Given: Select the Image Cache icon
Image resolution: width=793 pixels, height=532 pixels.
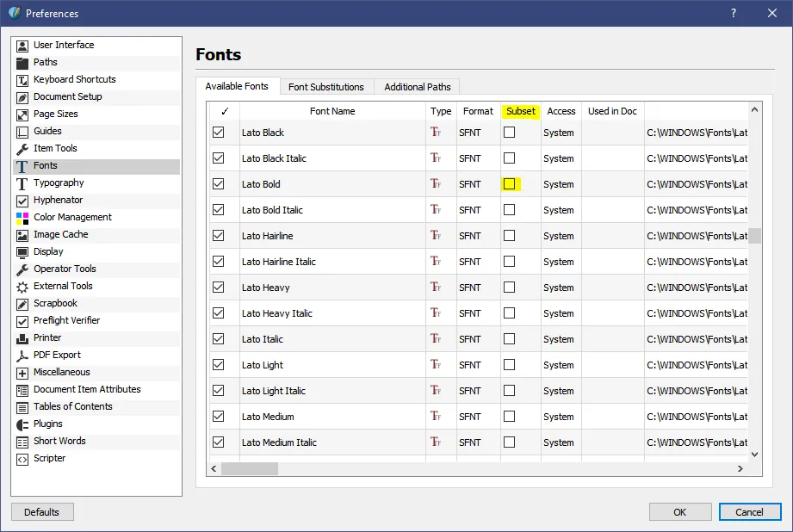Looking at the screenshot, I should [x=22, y=235].
